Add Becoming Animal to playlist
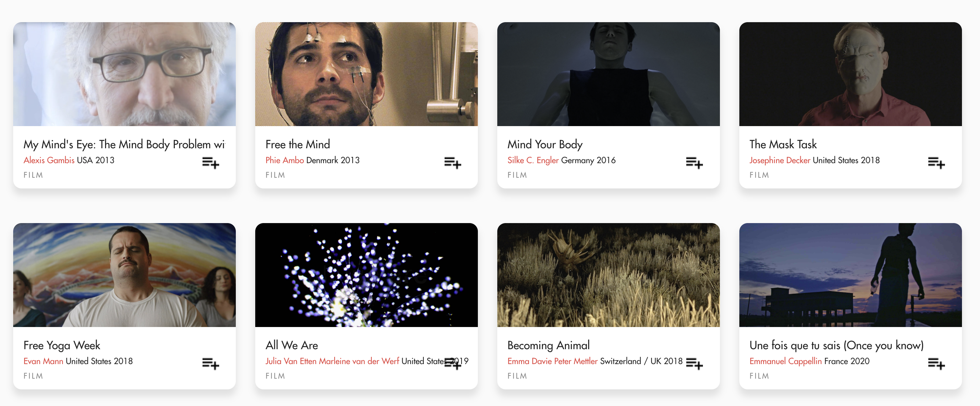980x406 pixels. (x=694, y=364)
